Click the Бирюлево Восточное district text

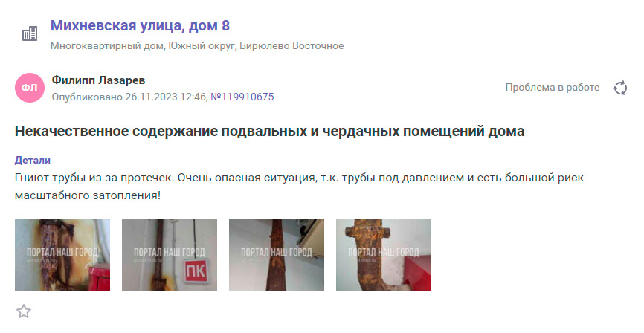point(292,45)
